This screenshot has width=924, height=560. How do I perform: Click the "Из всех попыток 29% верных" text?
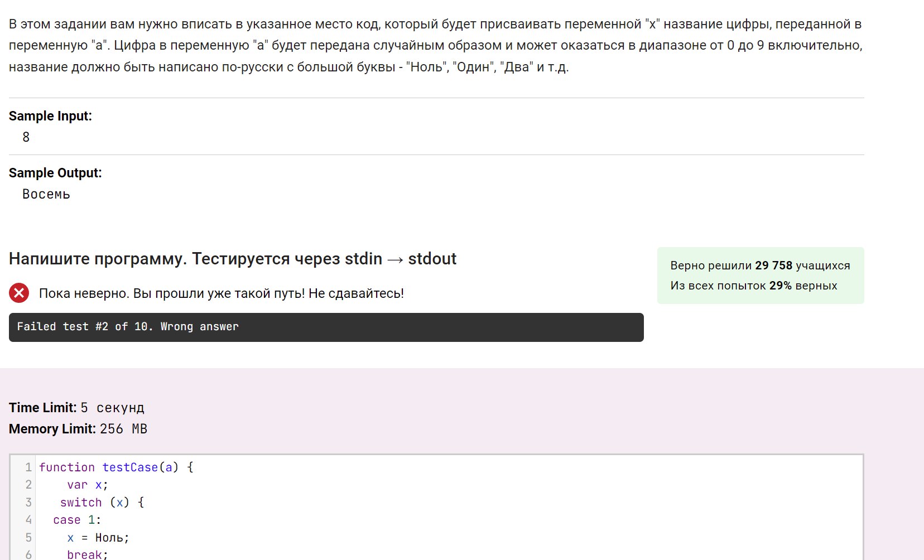coord(753,286)
